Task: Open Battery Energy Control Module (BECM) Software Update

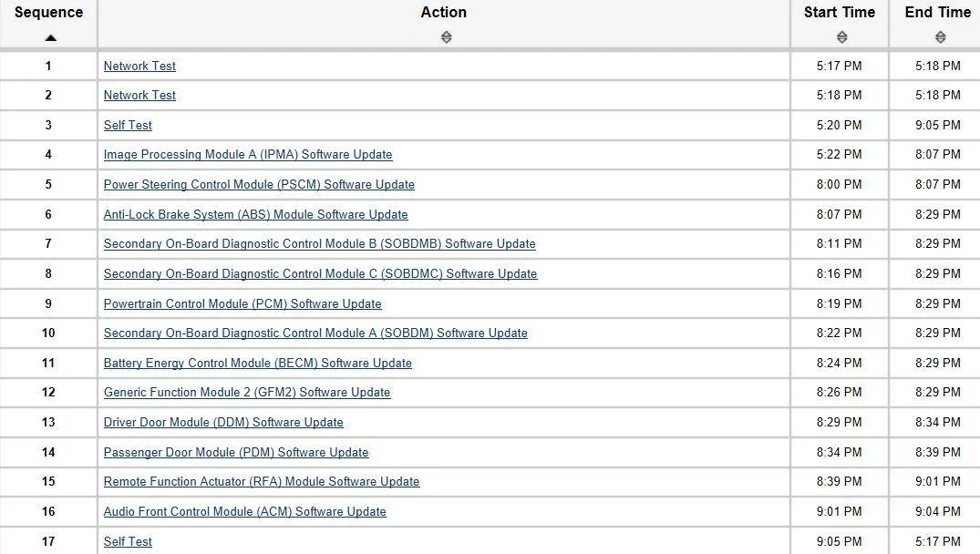Action: click(257, 364)
